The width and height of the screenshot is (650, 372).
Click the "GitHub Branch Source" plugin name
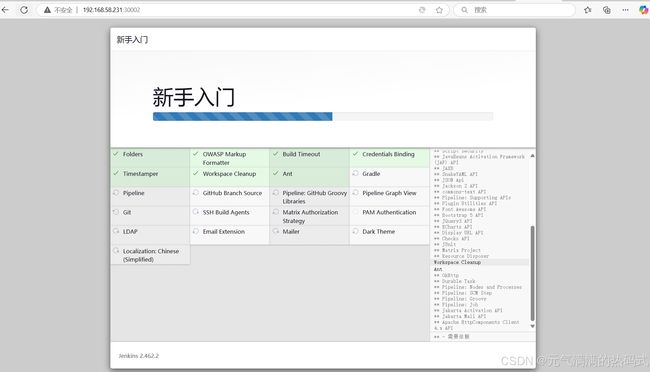click(232, 193)
